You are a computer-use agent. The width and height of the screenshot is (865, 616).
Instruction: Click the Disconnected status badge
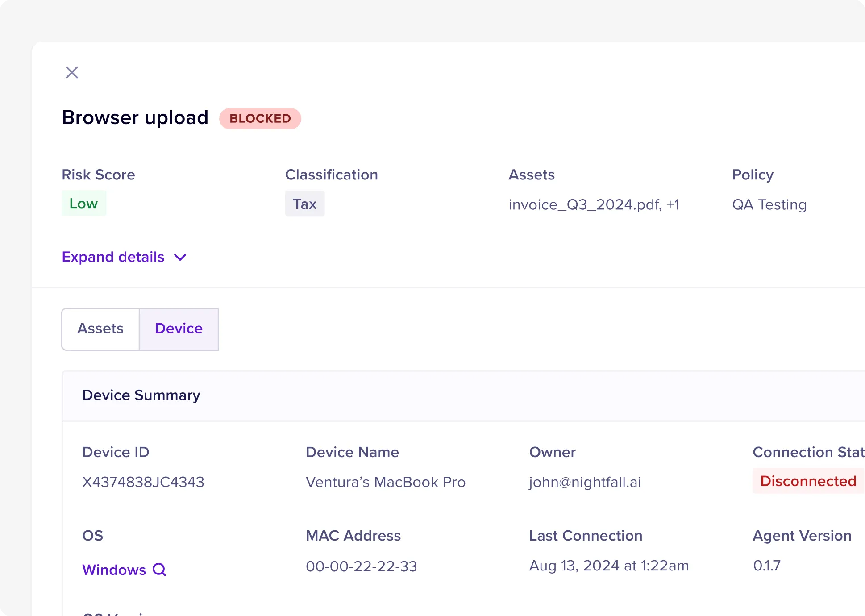(808, 481)
